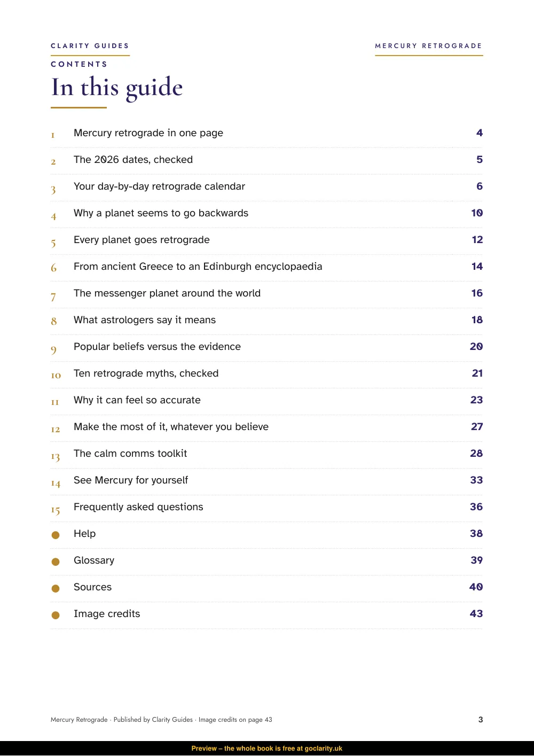
Task: Click the preview banner goclarity.uk link
Action: 324,749
